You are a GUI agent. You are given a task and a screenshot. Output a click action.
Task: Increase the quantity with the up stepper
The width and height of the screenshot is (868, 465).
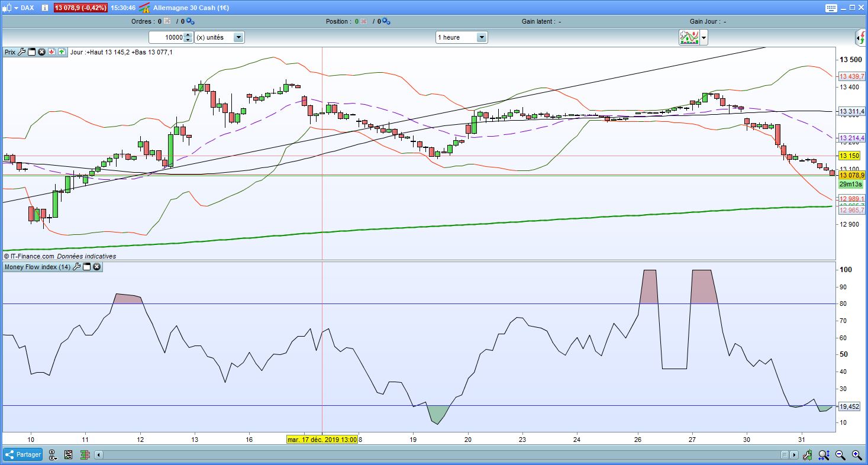188,35
